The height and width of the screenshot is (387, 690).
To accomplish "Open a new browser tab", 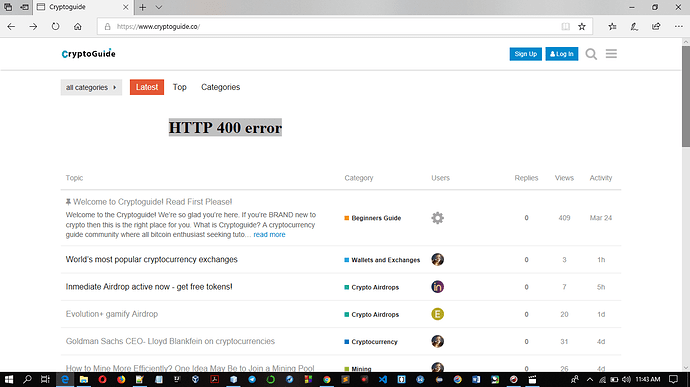I will (x=143, y=7).
